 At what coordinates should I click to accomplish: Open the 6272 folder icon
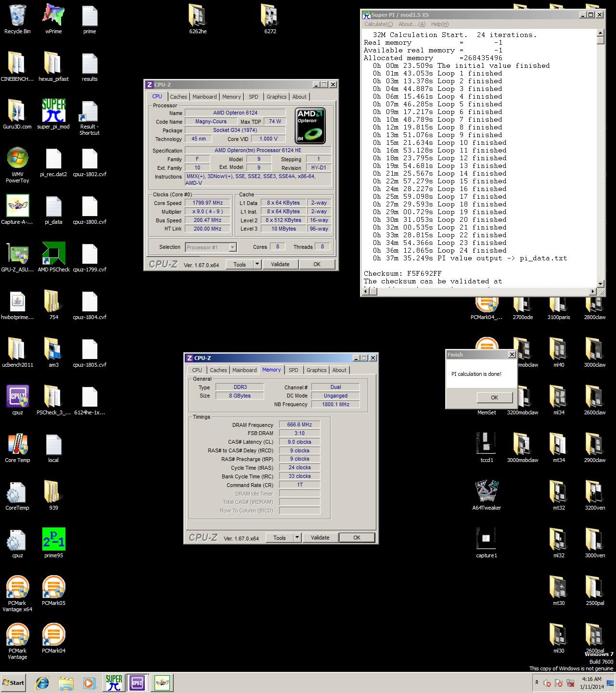pos(270,19)
